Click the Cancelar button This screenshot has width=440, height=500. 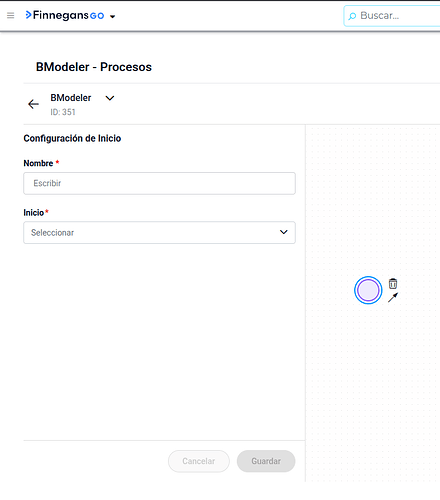pyautogui.click(x=199, y=461)
